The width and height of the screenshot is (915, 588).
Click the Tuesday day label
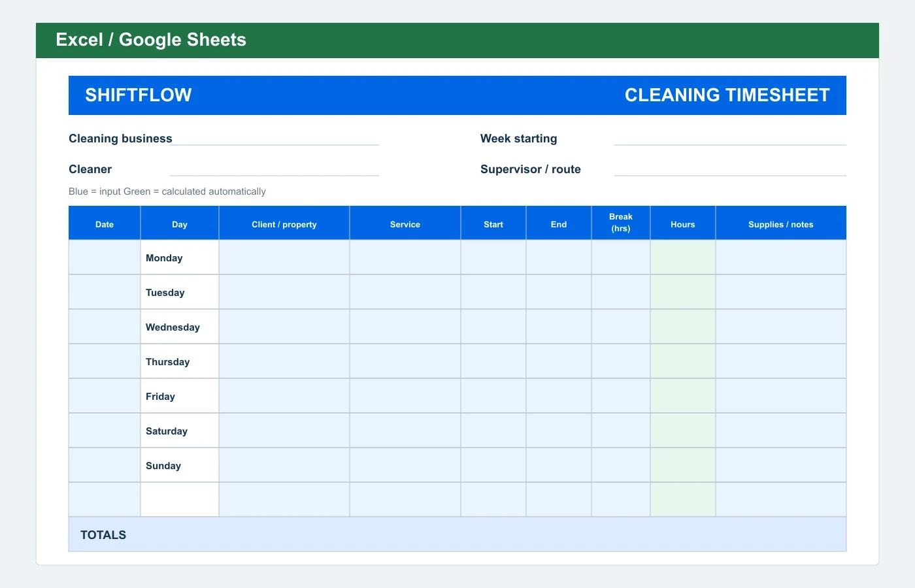[165, 293]
